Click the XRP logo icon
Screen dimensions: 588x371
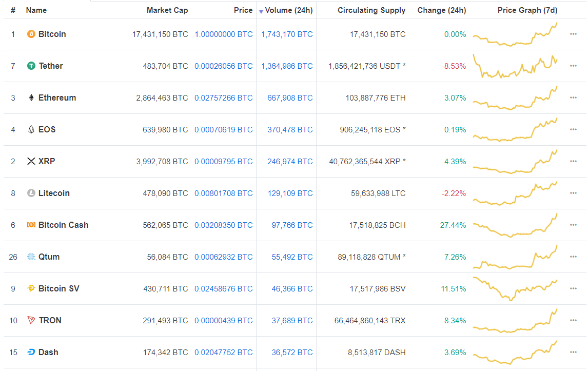tap(31, 162)
